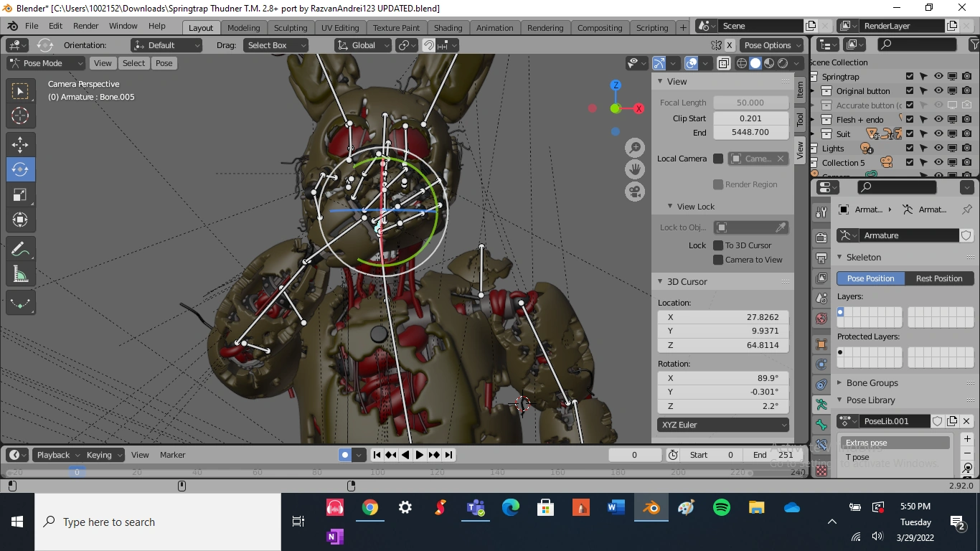Activate the Scale tool
The width and height of the screenshot is (980, 551).
[x=20, y=194]
